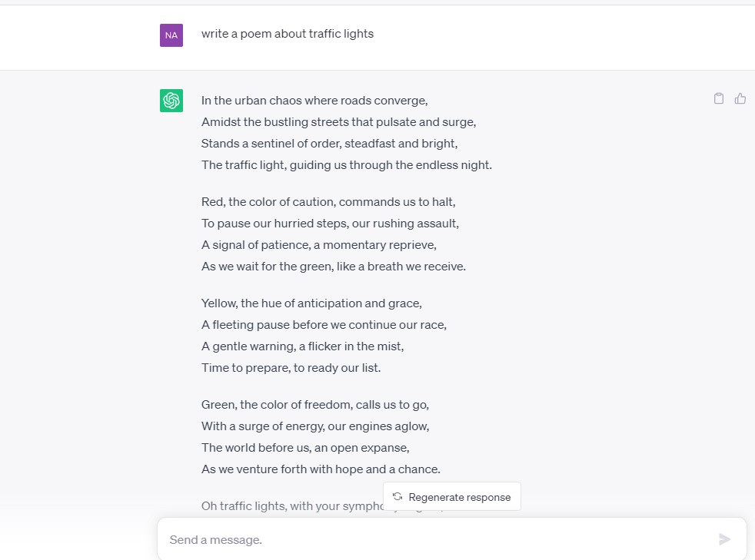Click the circular arrows icon beside Regenerate
Image resolution: width=755 pixels, height=560 pixels.
[x=397, y=496]
